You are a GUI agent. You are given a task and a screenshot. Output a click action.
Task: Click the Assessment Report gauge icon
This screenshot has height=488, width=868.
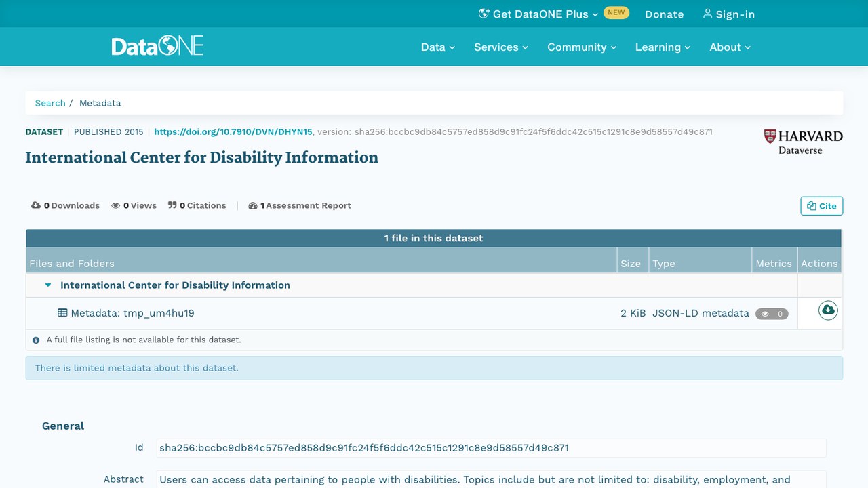tap(253, 205)
